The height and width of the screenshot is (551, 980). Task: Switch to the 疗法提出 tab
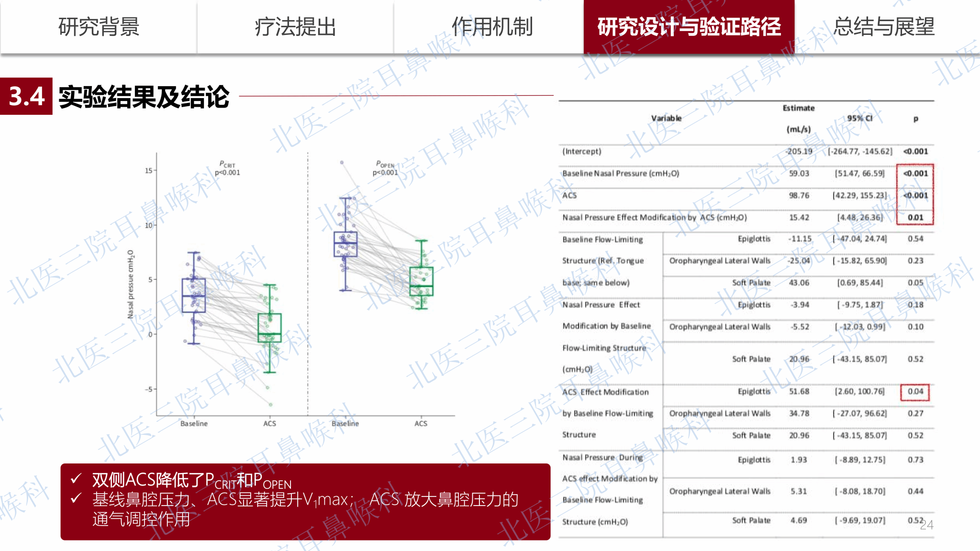point(295,27)
